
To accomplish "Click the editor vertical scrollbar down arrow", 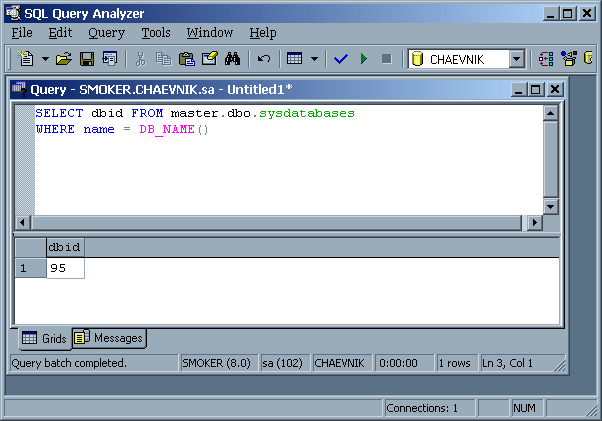I will pos(551,207).
